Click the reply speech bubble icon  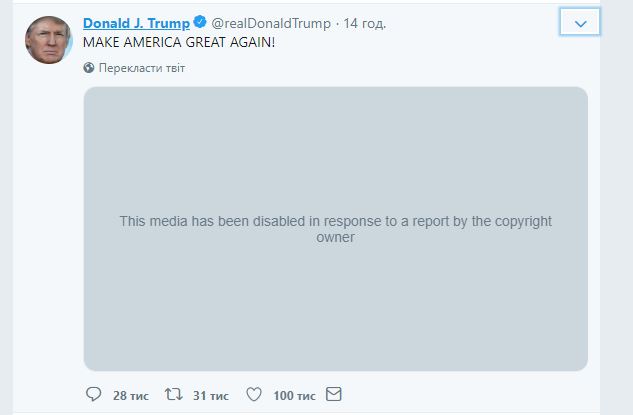[94, 395]
